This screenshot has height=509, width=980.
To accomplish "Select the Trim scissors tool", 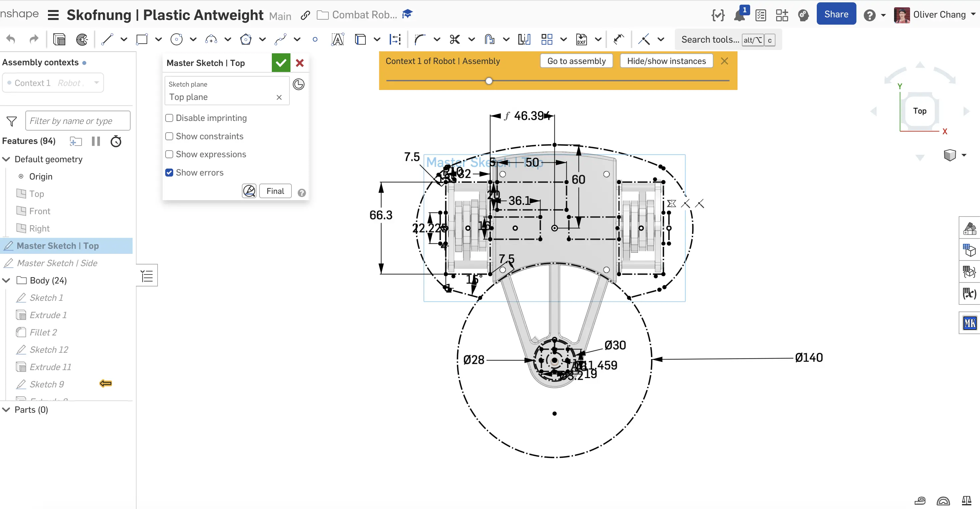I will (x=455, y=39).
